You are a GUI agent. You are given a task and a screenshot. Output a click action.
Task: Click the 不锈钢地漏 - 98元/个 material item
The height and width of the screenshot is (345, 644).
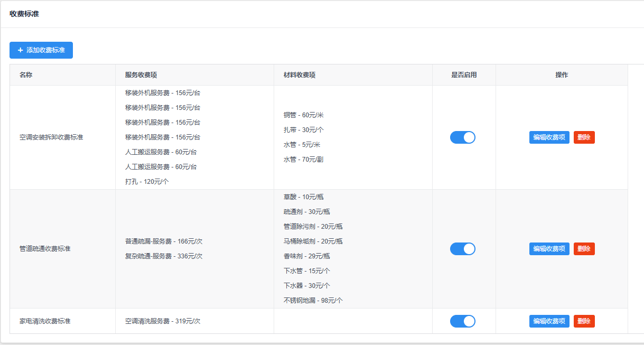click(313, 301)
